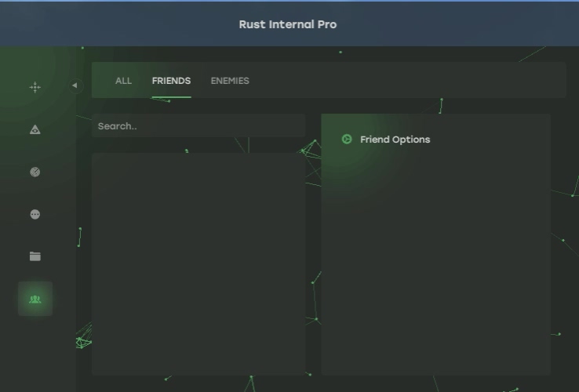Select the radar icon in sidebar
Screen dimensions: 579x392
pos(35,172)
